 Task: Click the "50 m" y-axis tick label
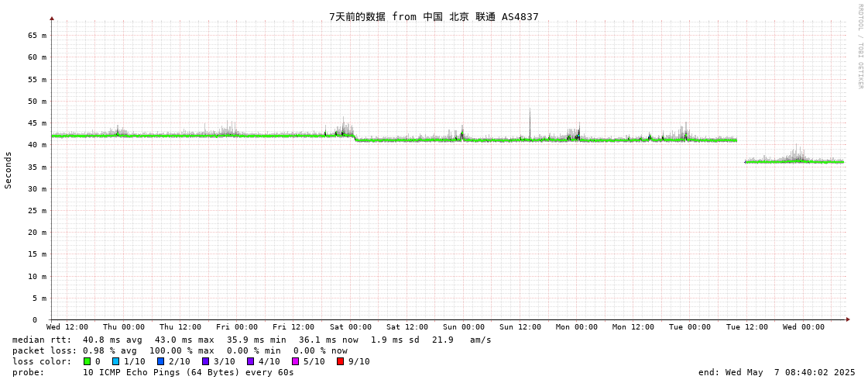(37, 101)
